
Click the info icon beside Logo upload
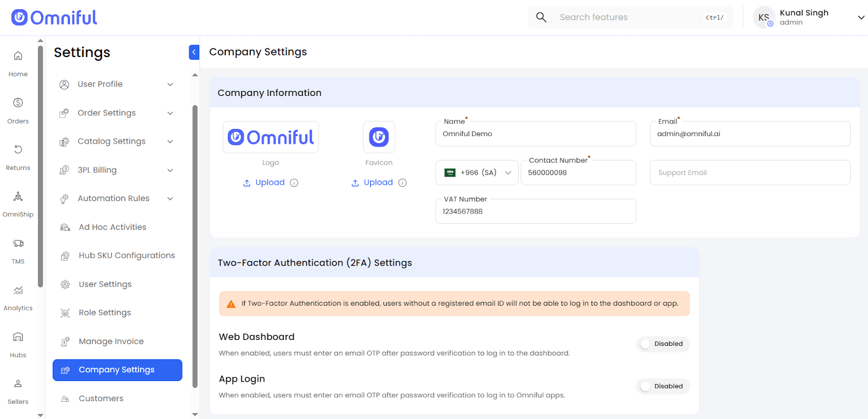294,183
